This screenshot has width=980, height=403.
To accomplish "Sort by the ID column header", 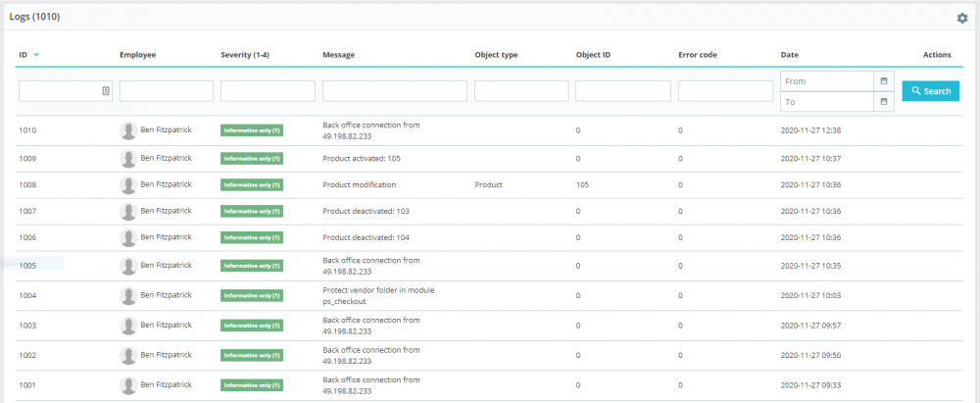I will click(x=24, y=55).
